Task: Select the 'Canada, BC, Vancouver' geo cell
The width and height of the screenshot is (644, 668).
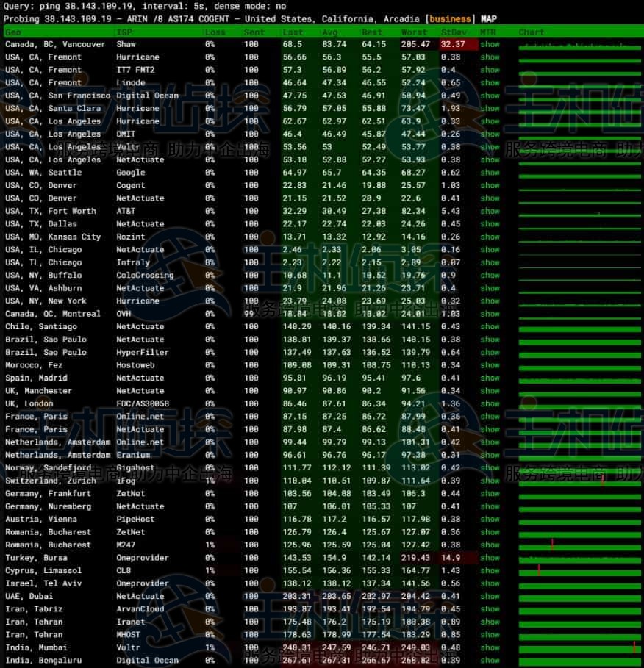Action: click(55, 44)
